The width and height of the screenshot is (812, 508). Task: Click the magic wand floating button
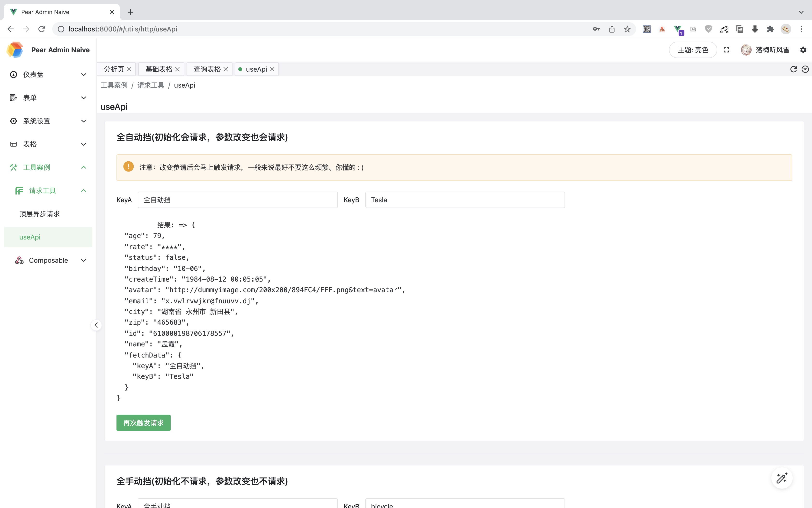(782, 478)
